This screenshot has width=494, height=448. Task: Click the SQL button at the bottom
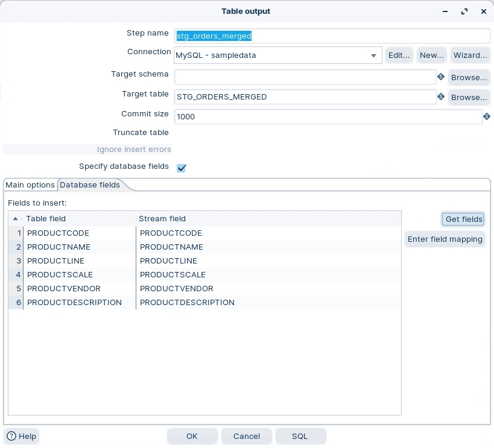[x=300, y=436]
